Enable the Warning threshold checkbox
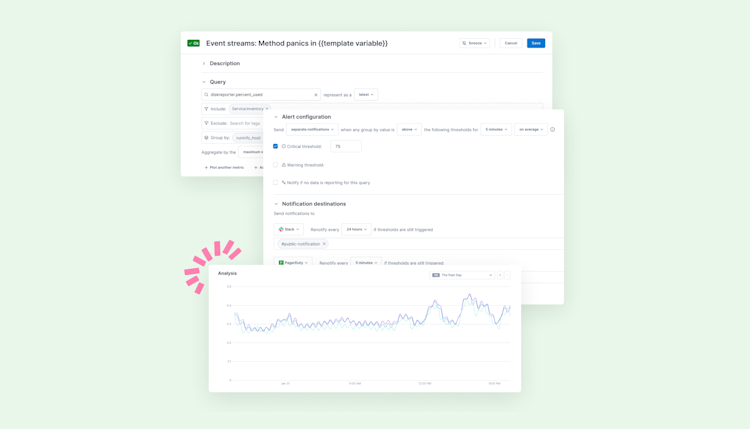The height and width of the screenshot is (429, 750). click(x=276, y=165)
